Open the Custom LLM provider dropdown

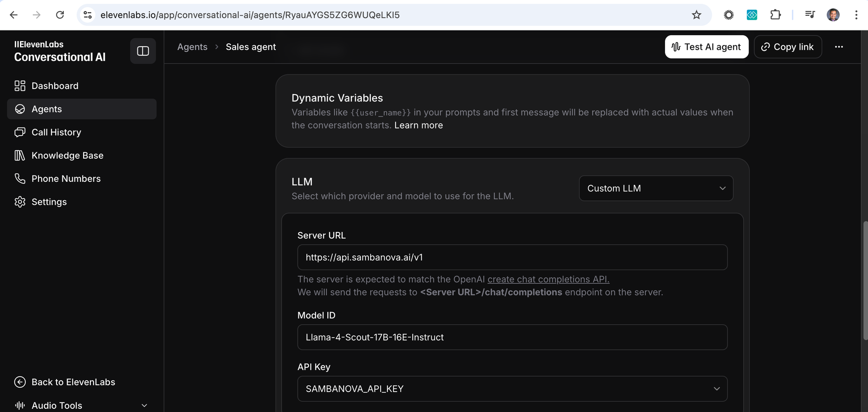tap(656, 188)
